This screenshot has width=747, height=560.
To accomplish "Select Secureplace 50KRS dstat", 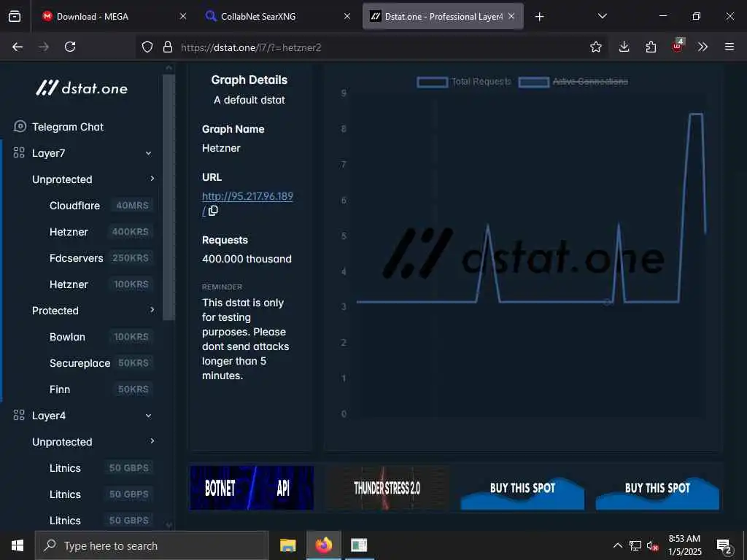I will pos(101,363).
